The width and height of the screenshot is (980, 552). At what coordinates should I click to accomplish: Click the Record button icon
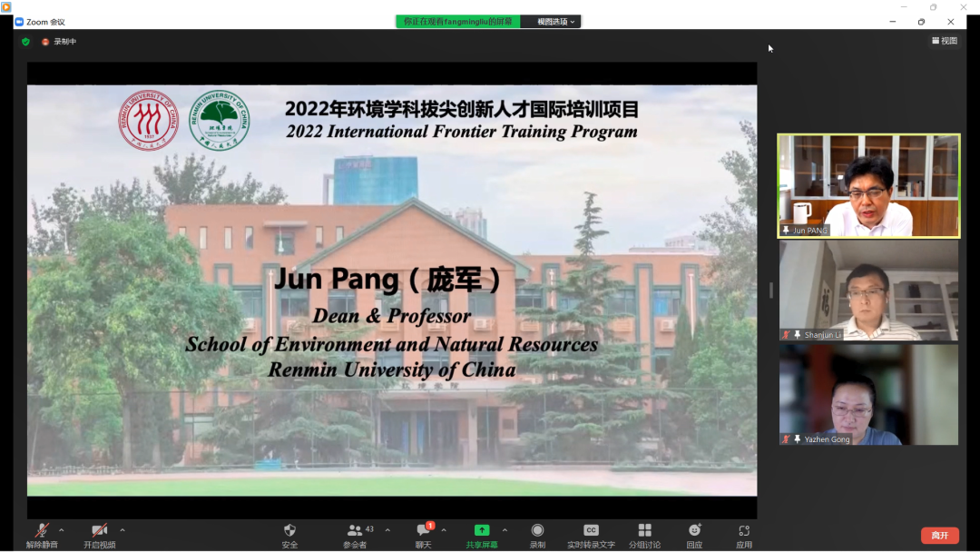coord(537,531)
